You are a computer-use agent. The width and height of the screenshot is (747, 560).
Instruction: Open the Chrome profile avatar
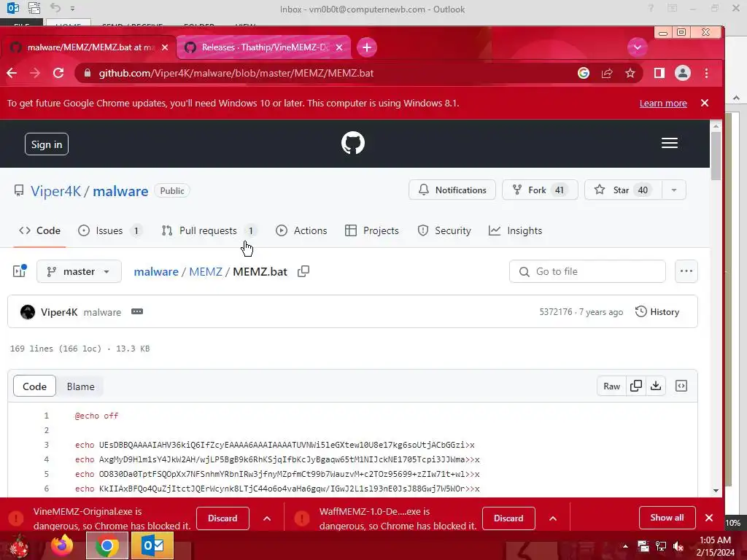point(683,73)
